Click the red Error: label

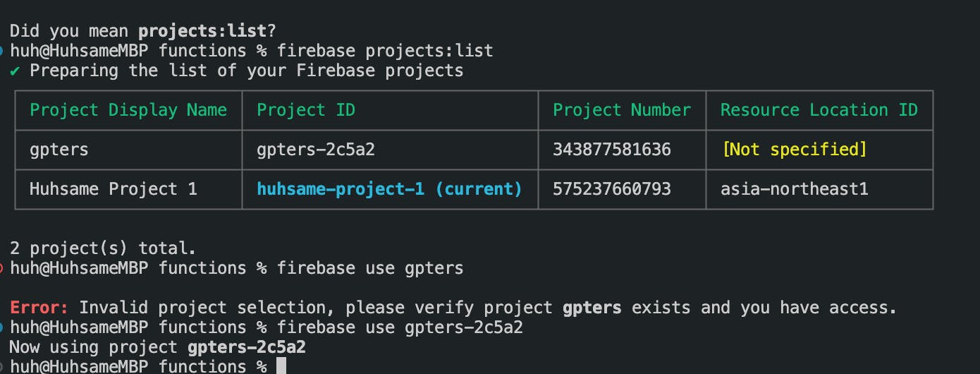click(39, 308)
